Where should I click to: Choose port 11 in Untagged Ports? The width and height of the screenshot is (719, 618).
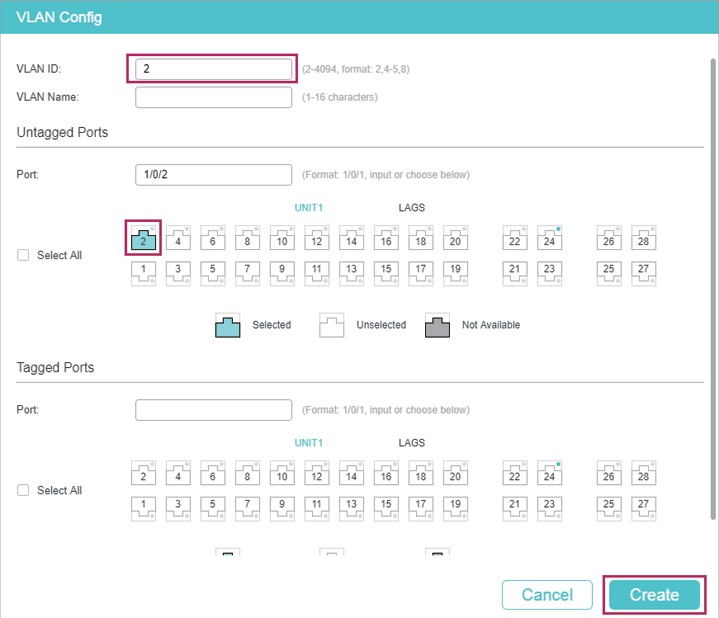pyautogui.click(x=317, y=270)
